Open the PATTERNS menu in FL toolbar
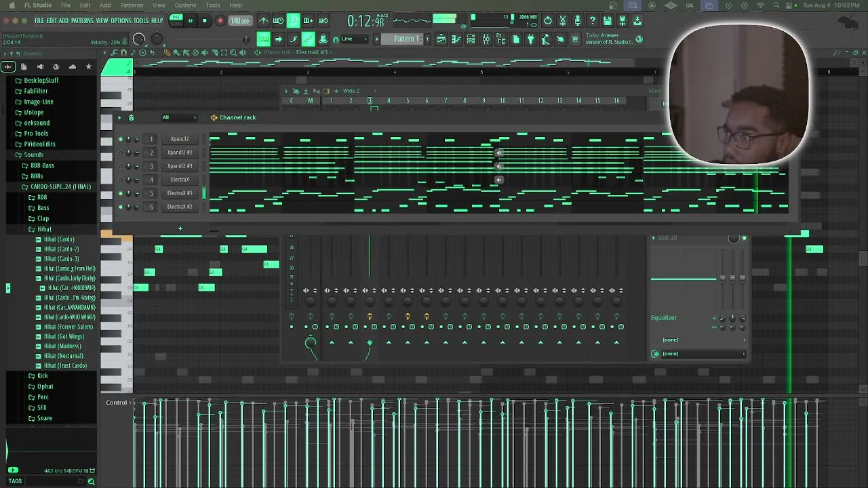The height and width of the screenshot is (488, 868). coord(82,20)
